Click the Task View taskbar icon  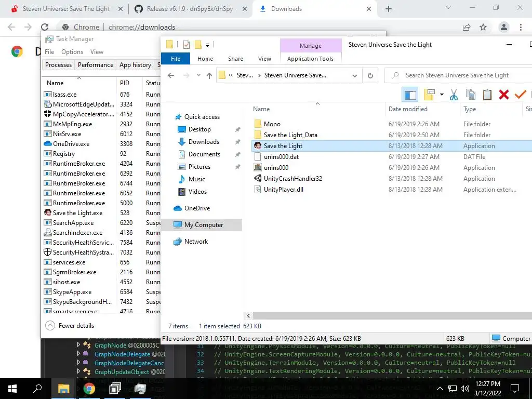pyautogui.click(x=115, y=389)
